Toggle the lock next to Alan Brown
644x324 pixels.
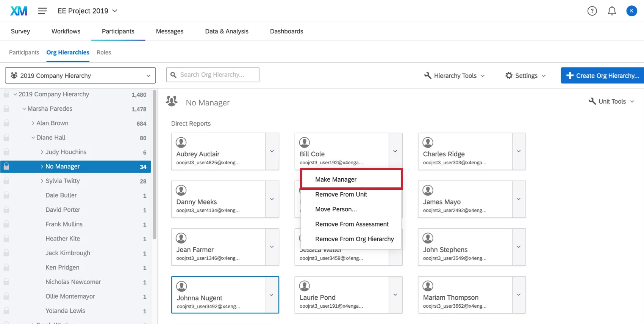click(6, 123)
